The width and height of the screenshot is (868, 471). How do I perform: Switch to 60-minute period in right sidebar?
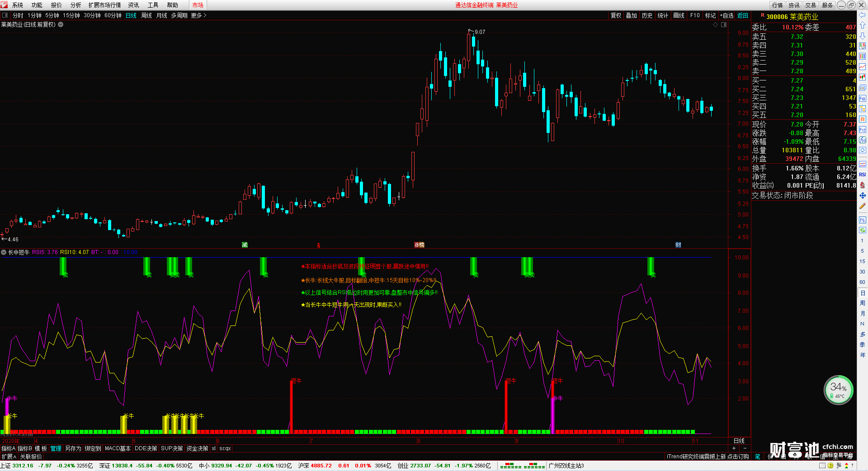pos(862,282)
